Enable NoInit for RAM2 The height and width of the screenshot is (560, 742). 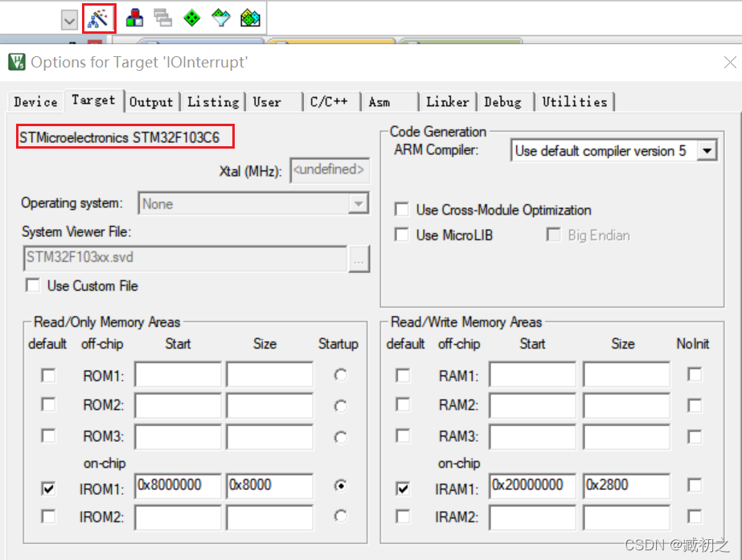(695, 406)
